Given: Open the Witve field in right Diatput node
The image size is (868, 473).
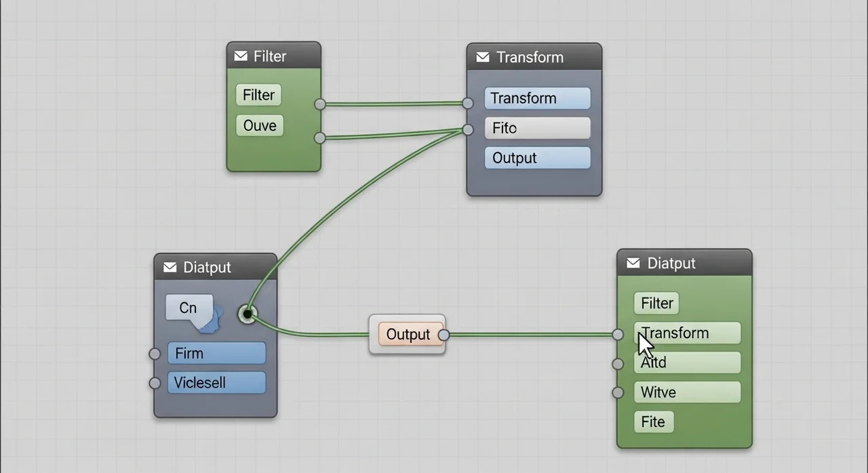Looking at the screenshot, I should [x=687, y=392].
